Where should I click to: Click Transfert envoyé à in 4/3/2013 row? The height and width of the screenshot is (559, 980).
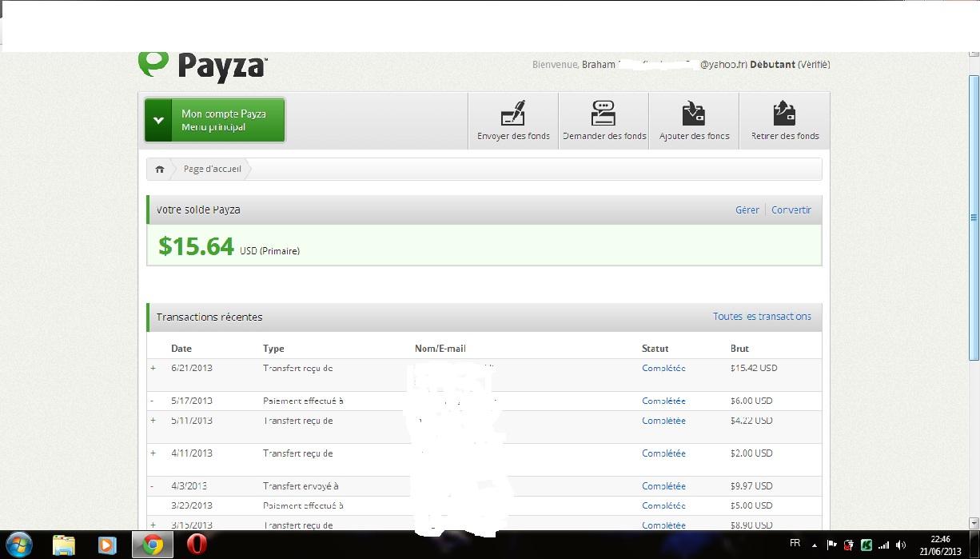pyautogui.click(x=301, y=485)
